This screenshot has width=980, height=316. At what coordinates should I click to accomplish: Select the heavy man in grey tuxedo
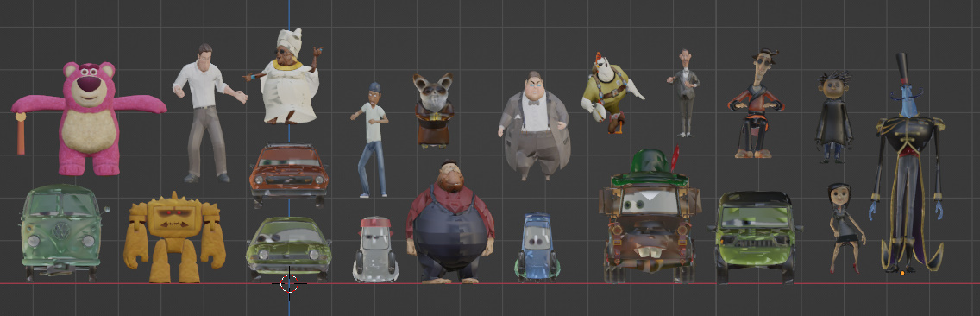534,125
